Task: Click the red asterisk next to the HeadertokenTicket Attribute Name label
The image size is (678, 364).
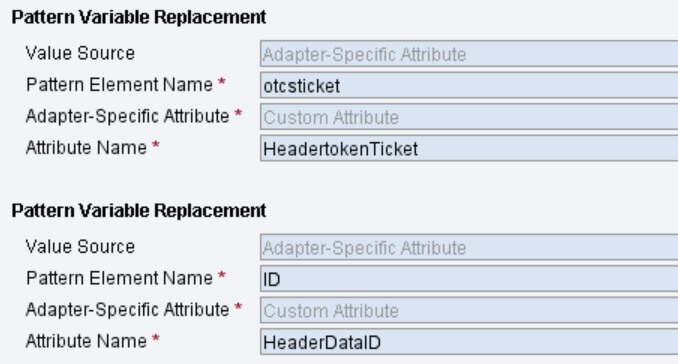Action: click(x=156, y=145)
